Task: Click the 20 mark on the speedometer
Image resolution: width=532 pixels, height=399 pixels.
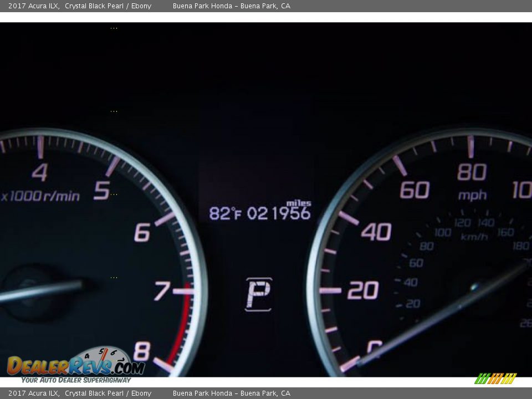Action: 363,290
